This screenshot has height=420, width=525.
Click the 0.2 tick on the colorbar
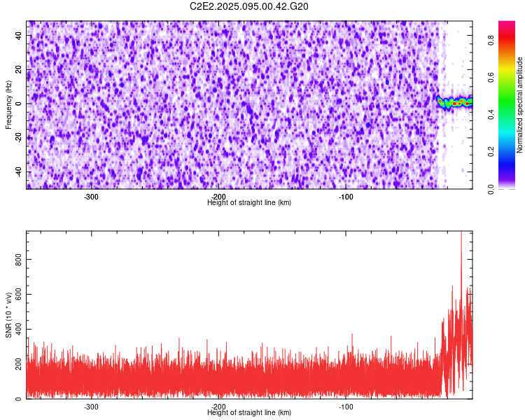pos(491,151)
